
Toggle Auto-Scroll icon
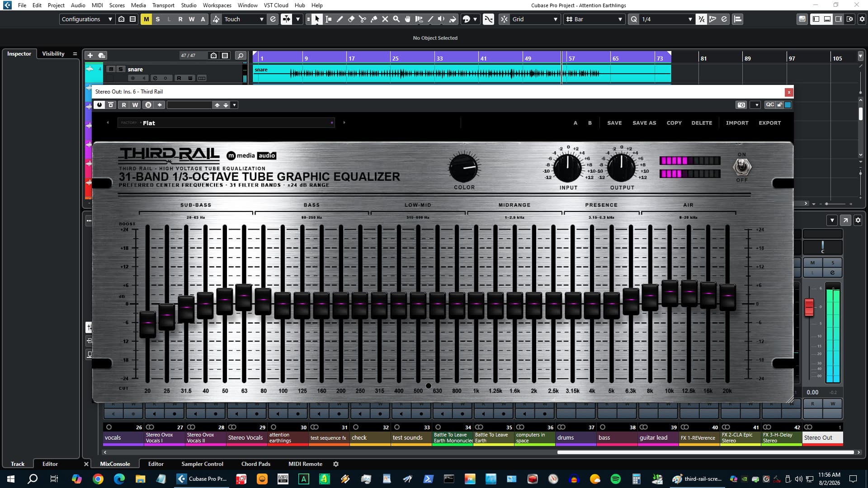287,19
